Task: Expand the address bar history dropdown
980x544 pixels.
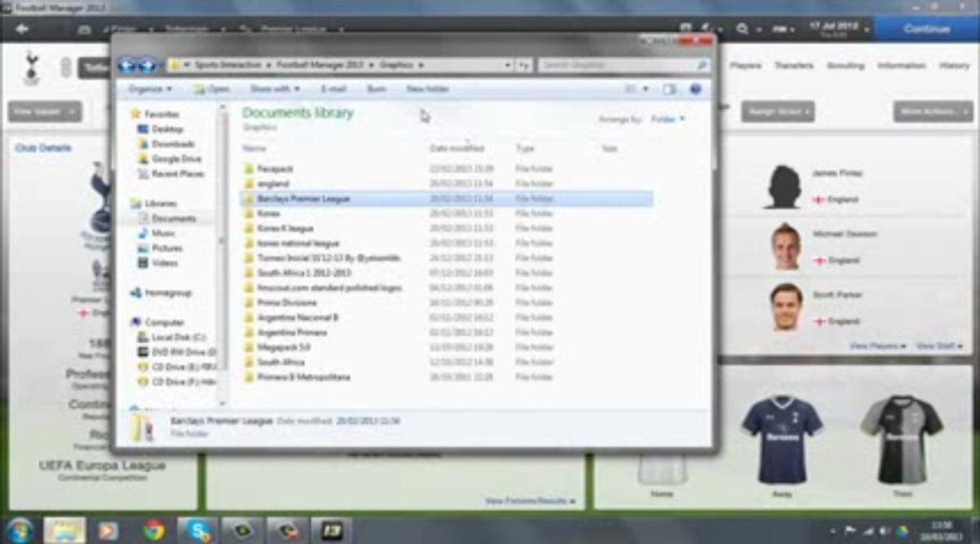Action: 508,66
